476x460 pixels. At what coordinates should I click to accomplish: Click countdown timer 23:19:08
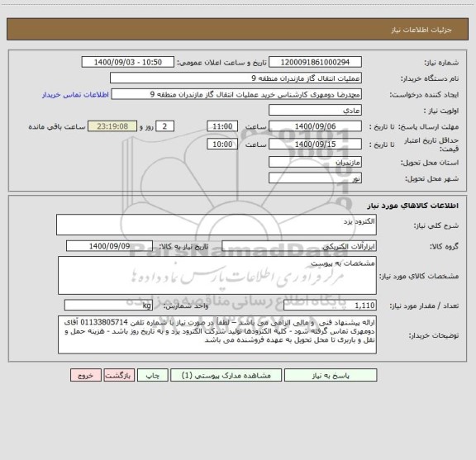pos(112,126)
